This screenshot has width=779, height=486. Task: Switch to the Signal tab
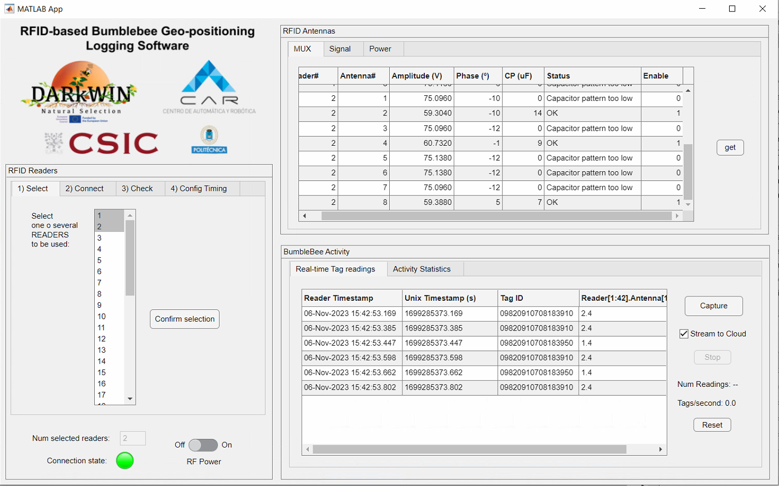click(340, 49)
